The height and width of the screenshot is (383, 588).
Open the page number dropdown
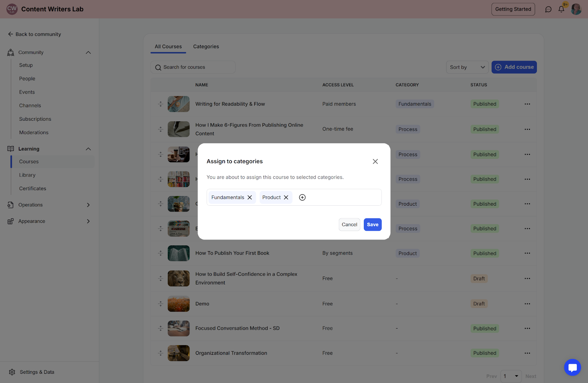point(510,376)
